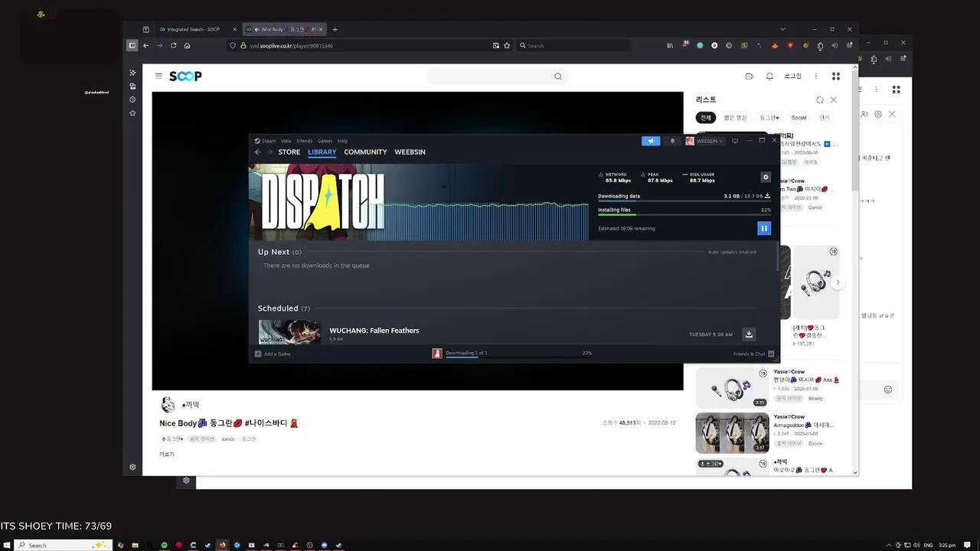Click Add a Game in Steam
This screenshot has height=551, width=980.
click(273, 354)
